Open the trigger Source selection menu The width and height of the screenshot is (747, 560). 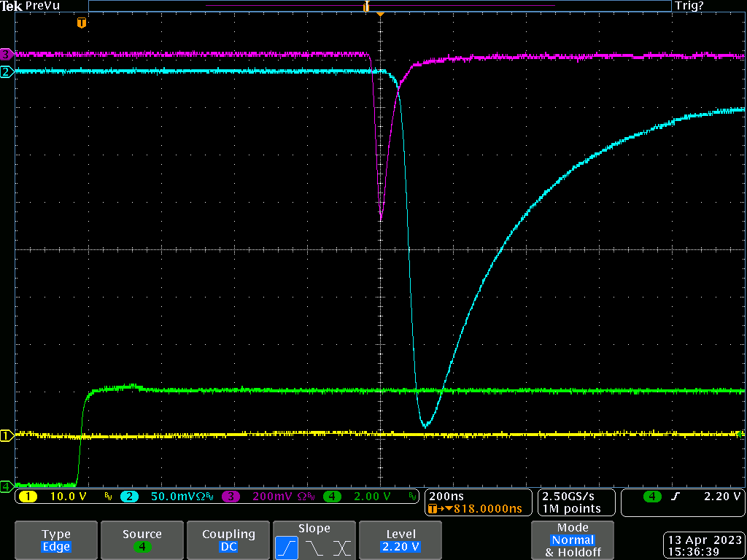click(x=142, y=540)
